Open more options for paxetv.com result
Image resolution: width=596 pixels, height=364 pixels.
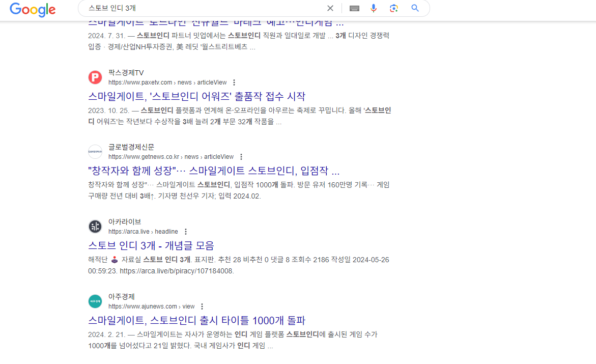pos(234,82)
